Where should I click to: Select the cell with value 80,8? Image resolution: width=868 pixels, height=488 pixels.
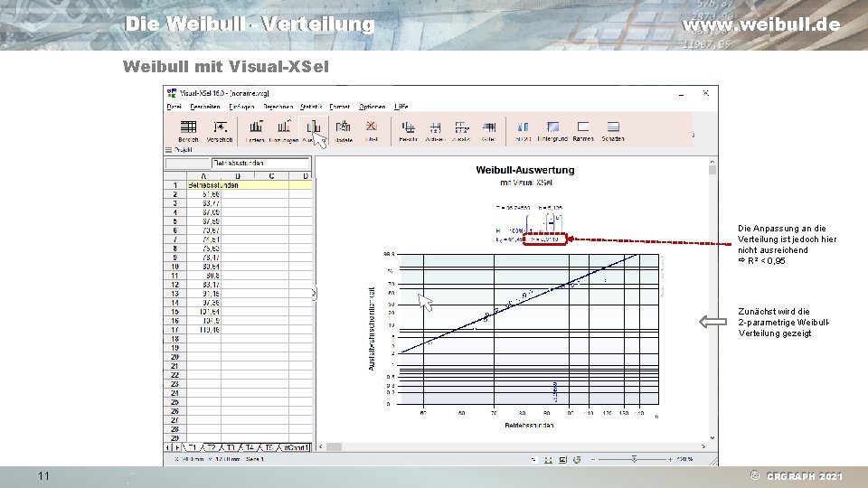click(203, 276)
